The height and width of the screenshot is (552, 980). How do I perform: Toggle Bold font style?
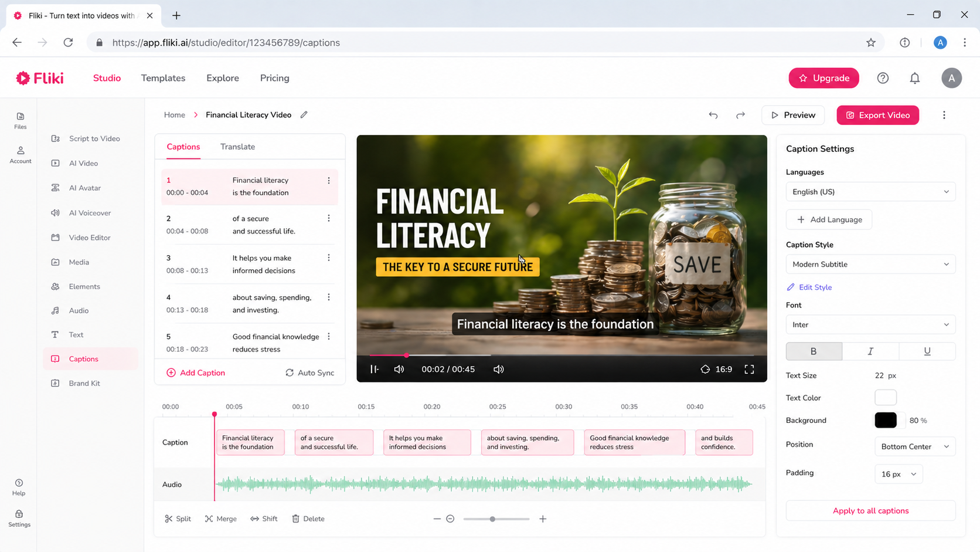tap(814, 351)
